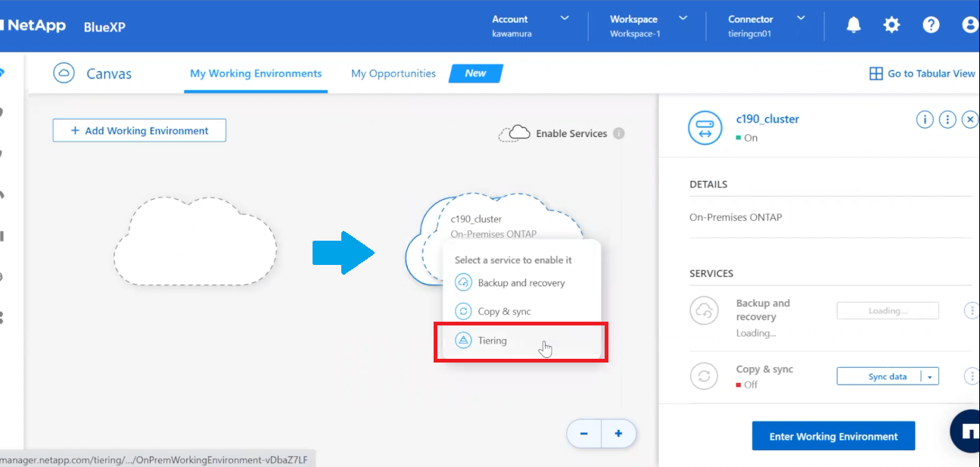Image resolution: width=980 pixels, height=467 pixels.
Task: Show the Enable Services info icon
Action: click(618, 133)
